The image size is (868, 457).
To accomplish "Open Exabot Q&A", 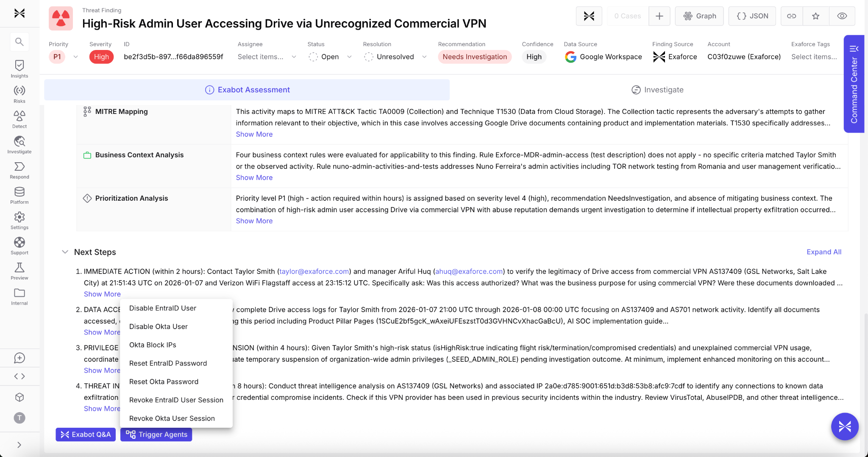I will [x=86, y=435].
